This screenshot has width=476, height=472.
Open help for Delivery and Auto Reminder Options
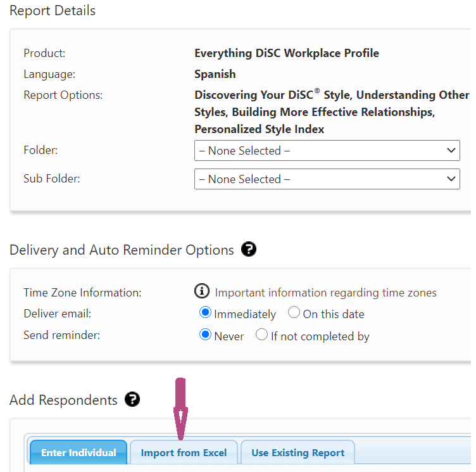(x=249, y=249)
